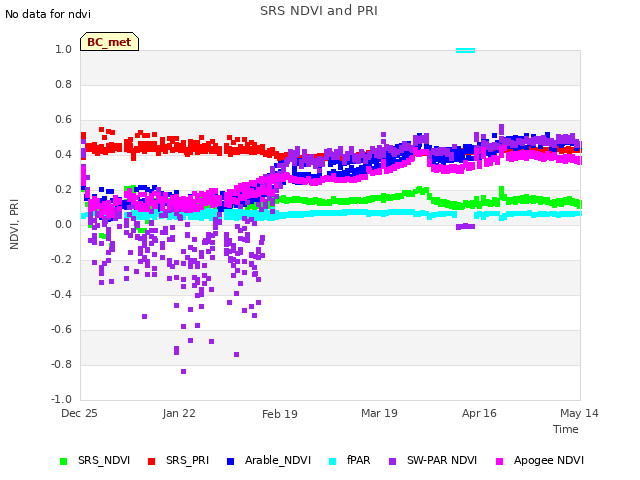Toggle Apogee NDVI series in the legend

click(x=540, y=460)
